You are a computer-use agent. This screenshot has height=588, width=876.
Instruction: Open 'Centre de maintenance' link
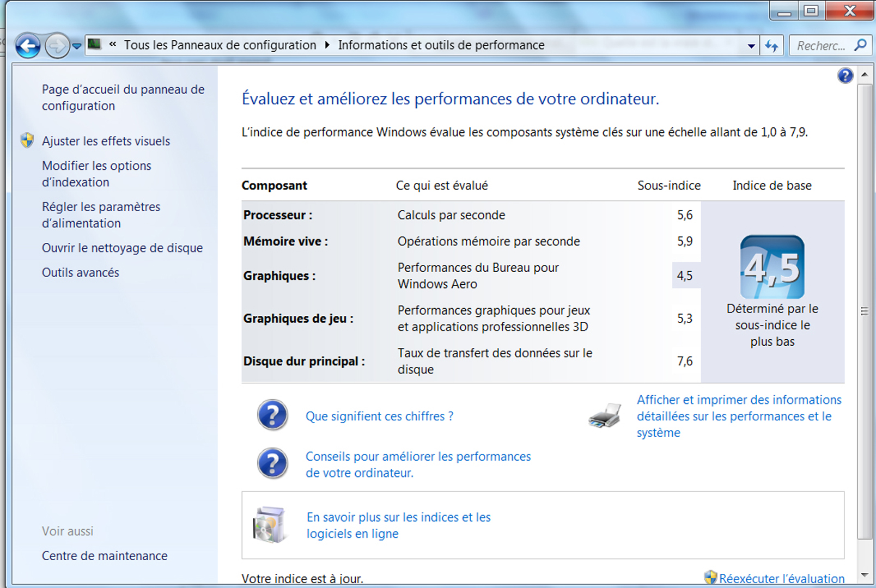coord(105,556)
